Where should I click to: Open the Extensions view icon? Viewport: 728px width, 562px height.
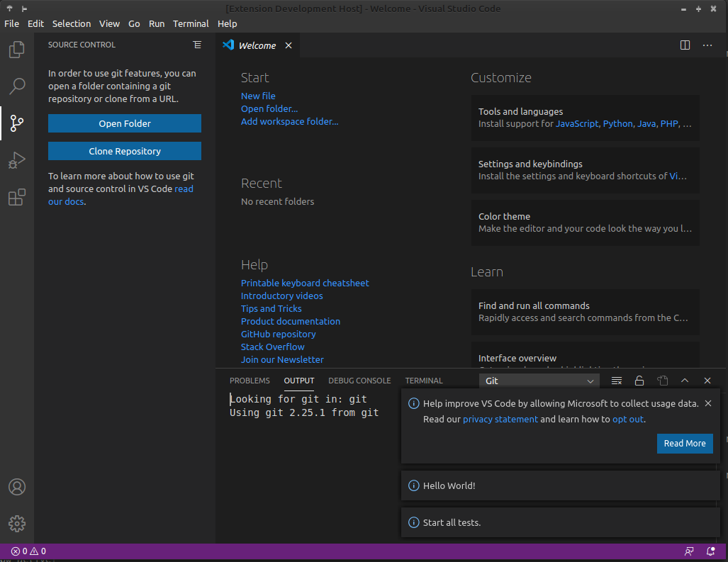(16, 198)
